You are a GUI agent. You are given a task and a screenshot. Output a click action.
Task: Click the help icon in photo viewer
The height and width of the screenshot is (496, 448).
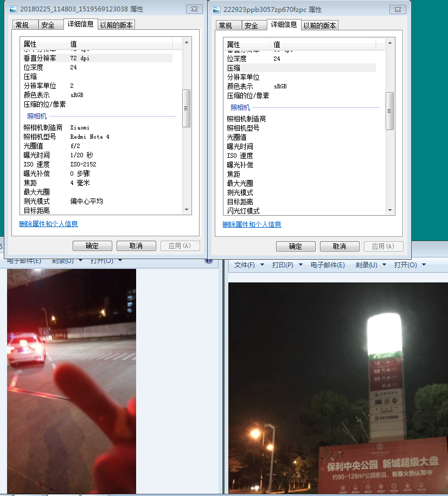(209, 261)
